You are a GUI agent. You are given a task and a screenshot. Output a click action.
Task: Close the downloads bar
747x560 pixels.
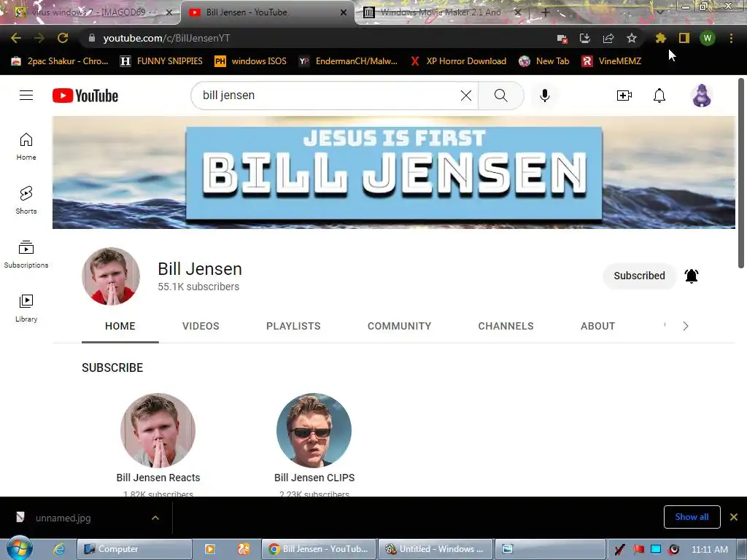coord(734,517)
